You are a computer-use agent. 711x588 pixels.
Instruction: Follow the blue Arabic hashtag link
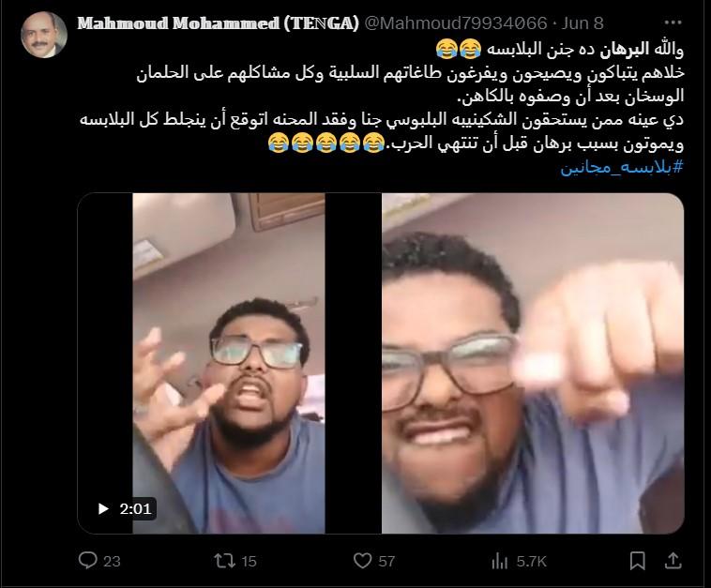[622, 168]
